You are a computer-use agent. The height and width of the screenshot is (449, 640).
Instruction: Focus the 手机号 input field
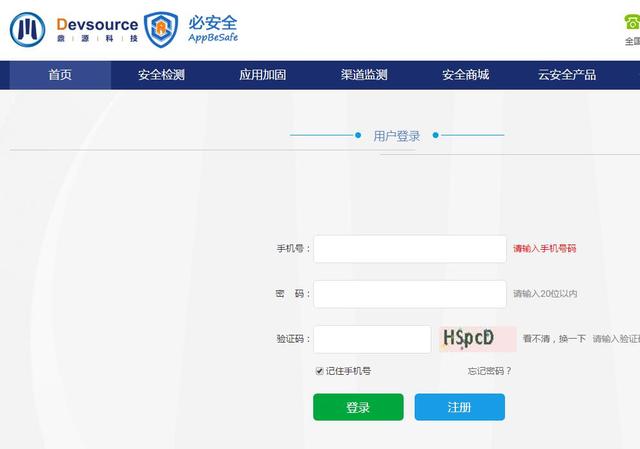[x=410, y=249]
